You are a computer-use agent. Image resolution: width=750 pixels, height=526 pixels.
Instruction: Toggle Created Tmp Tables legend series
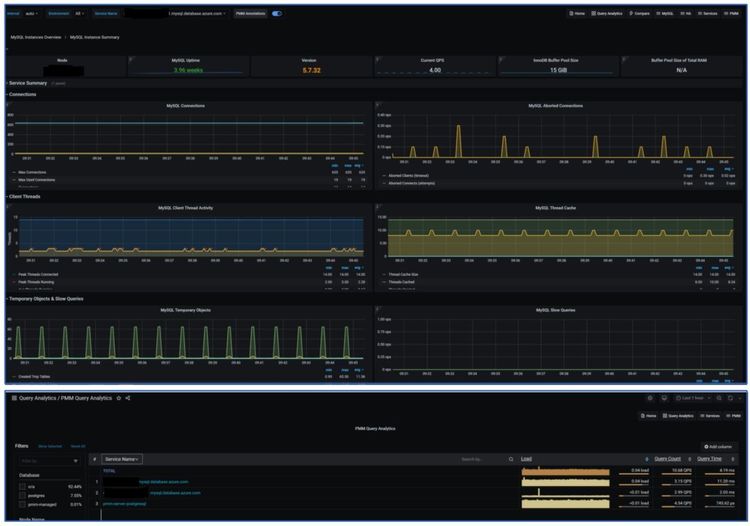point(34,377)
